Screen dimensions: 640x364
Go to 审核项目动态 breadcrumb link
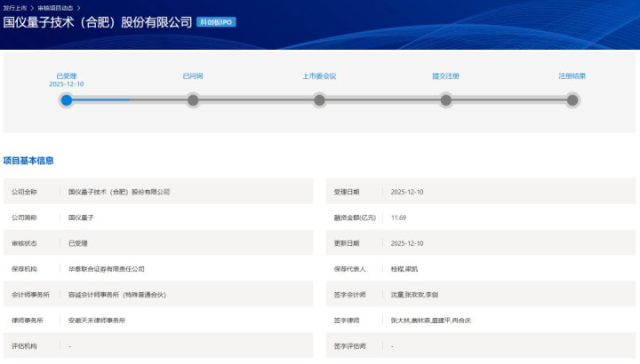(x=55, y=6)
